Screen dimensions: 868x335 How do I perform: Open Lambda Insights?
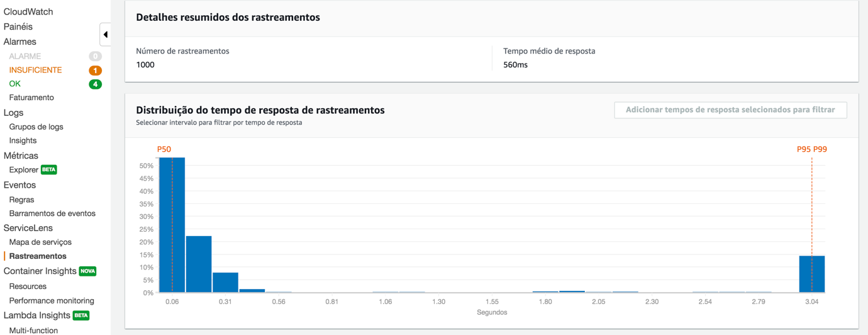[37, 315]
